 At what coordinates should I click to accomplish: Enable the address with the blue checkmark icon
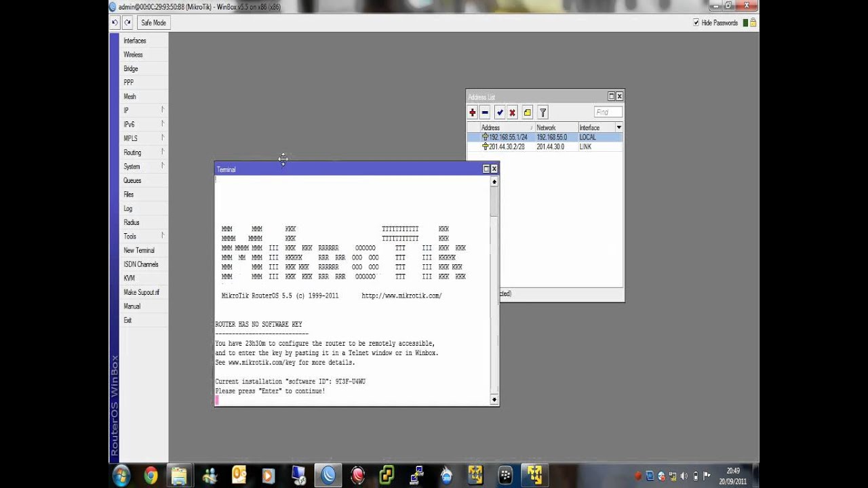click(x=500, y=113)
